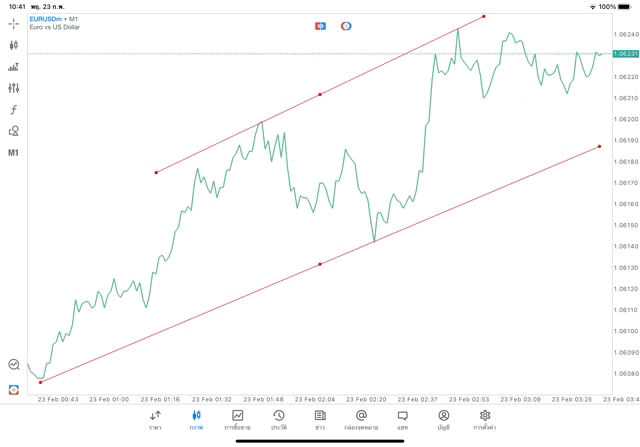The width and height of the screenshot is (640, 447).
Task: Toggle the red-blue circular icon in header
Action: pyautogui.click(x=346, y=25)
